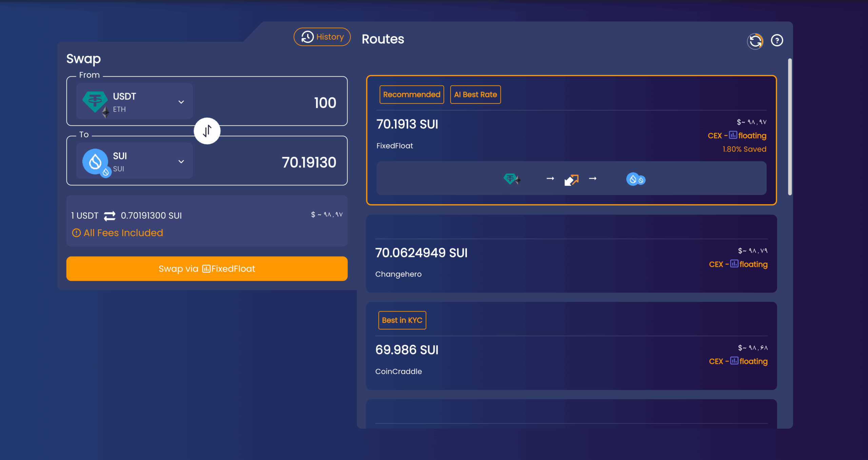Click the refresh routes icon
The image size is (868, 460).
tap(755, 41)
